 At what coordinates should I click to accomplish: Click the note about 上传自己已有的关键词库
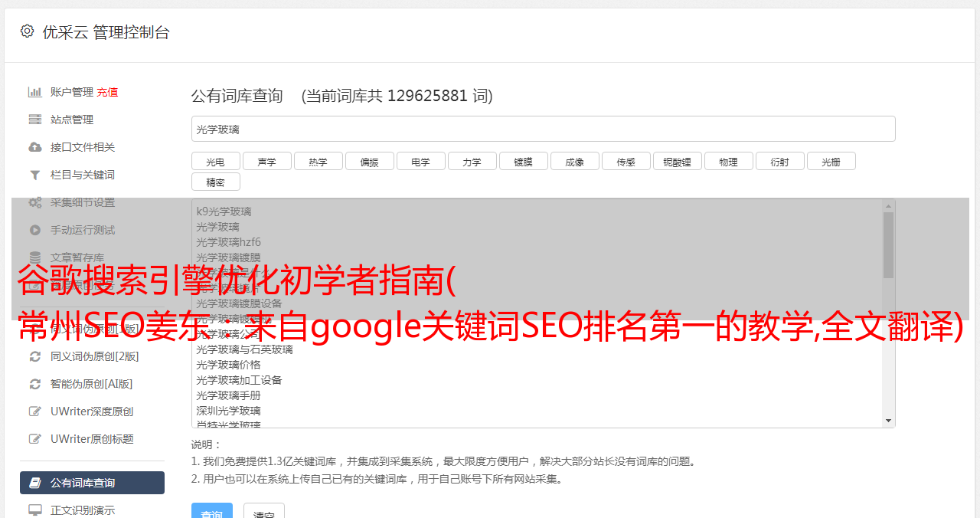point(378,479)
